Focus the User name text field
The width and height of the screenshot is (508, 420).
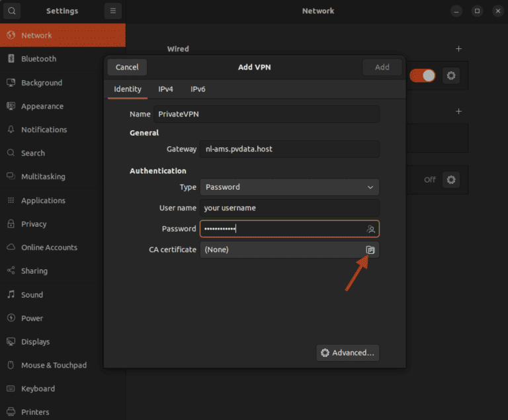click(x=290, y=208)
